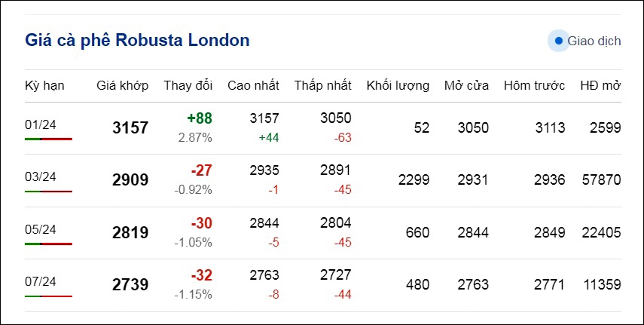Screen dimensions: 644x325
Task: Click the +88 change value
Action: 200,118
